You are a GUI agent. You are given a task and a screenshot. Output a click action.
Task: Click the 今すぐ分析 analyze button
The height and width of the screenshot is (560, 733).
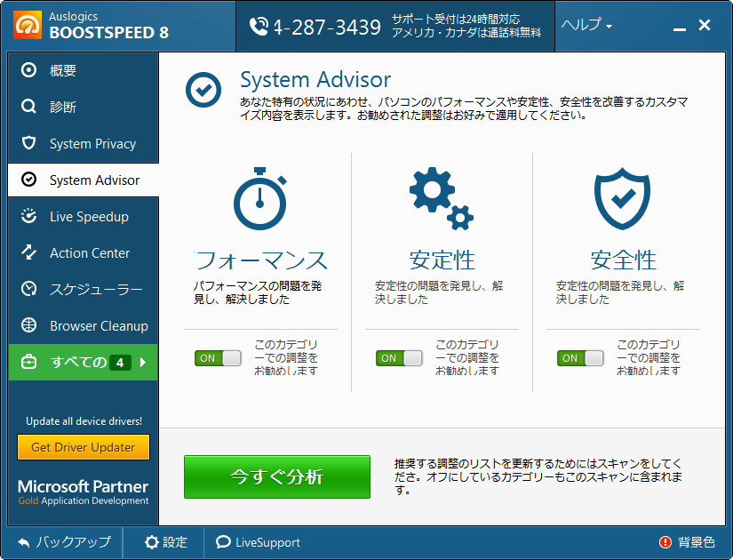pos(277,476)
